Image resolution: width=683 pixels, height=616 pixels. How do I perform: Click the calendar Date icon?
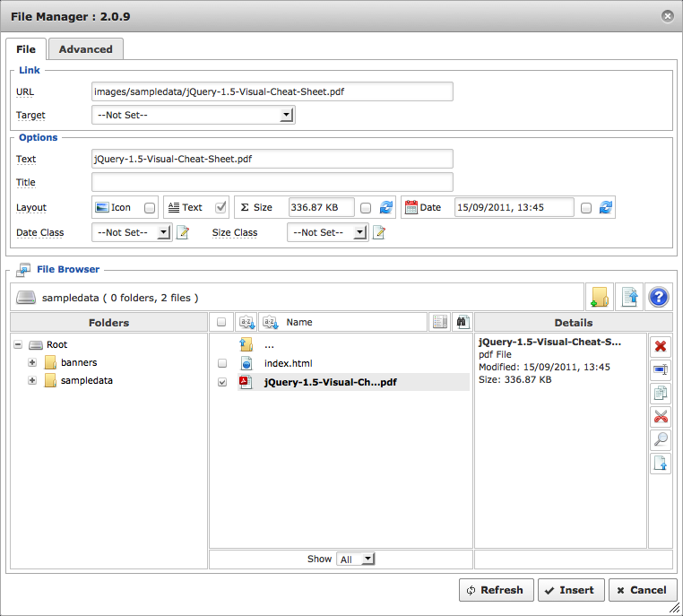click(411, 207)
